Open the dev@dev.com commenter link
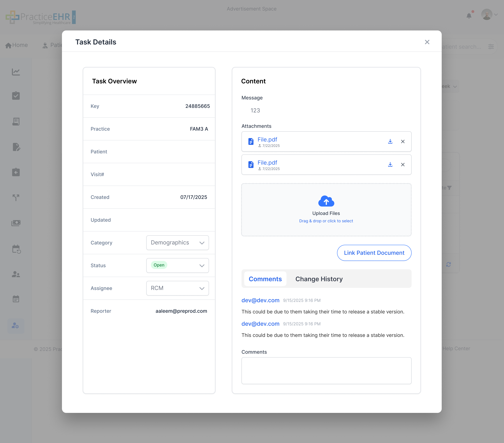This screenshot has height=443, width=504. click(260, 300)
